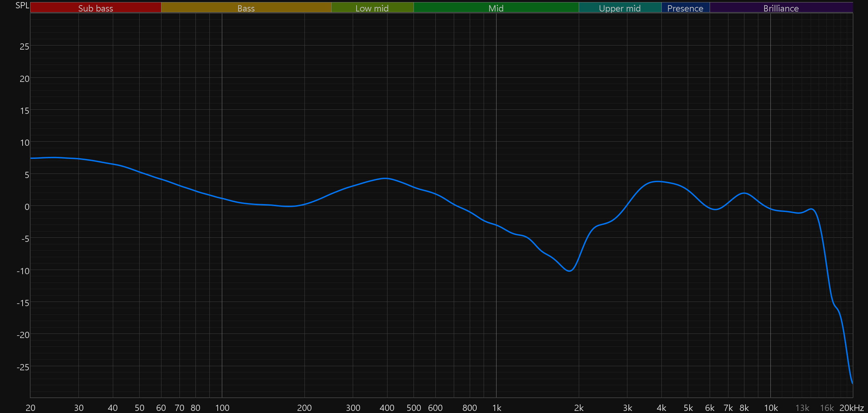
Task: Select the Mid frequency band header
Action: click(x=496, y=8)
